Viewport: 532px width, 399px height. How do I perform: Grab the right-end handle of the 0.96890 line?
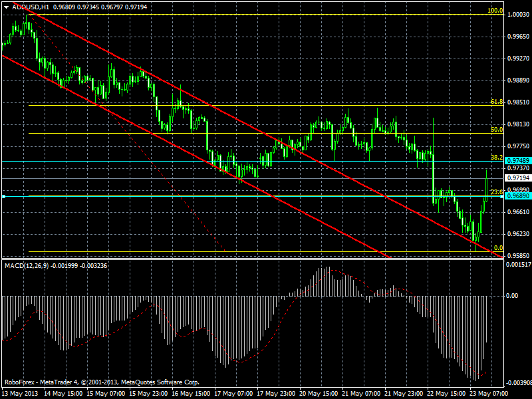coord(502,196)
